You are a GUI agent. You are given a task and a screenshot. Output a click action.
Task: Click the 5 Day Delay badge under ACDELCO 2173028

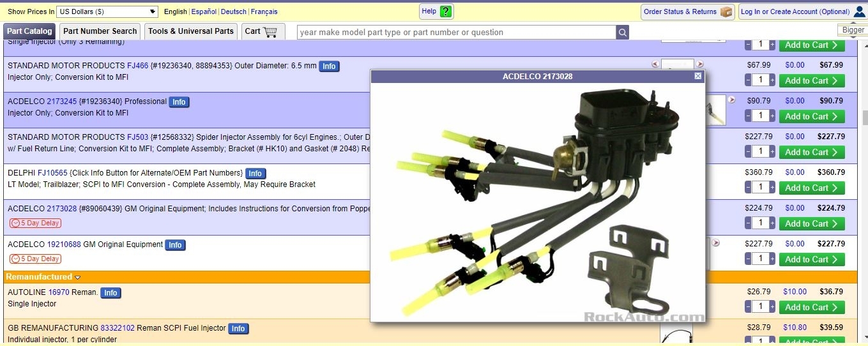pos(35,223)
